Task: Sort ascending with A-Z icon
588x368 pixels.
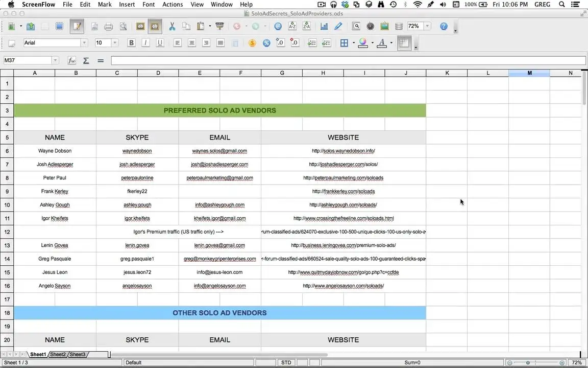Action: point(292,26)
